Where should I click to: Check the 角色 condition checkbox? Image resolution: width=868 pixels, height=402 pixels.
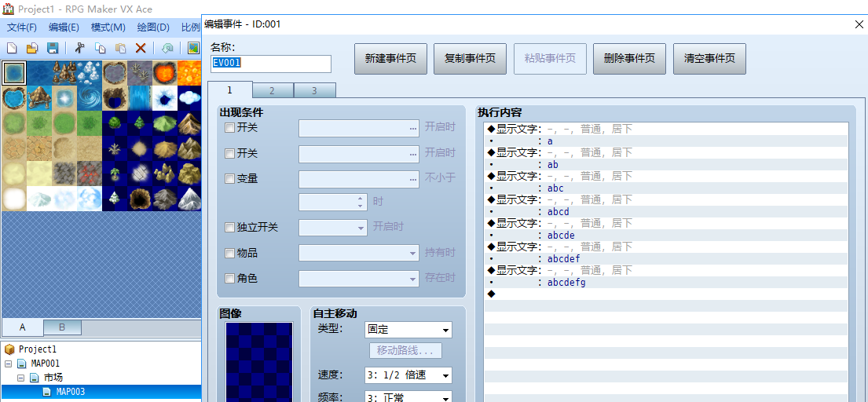pyautogui.click(x=229, y=279)
